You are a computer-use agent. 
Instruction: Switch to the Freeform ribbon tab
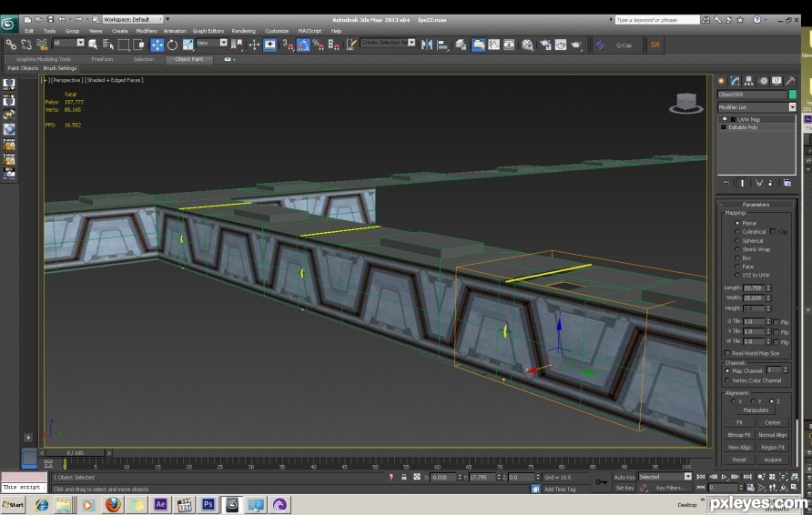point(102,59)
